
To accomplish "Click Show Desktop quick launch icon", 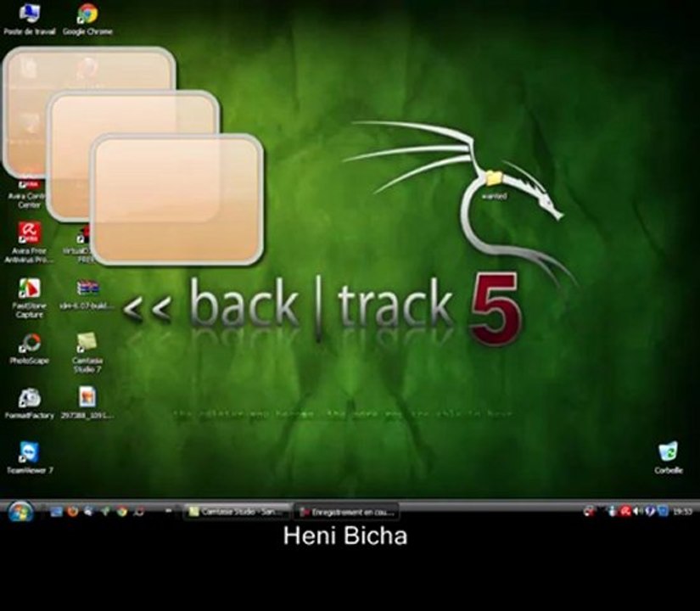I will [x=56, y=512].
